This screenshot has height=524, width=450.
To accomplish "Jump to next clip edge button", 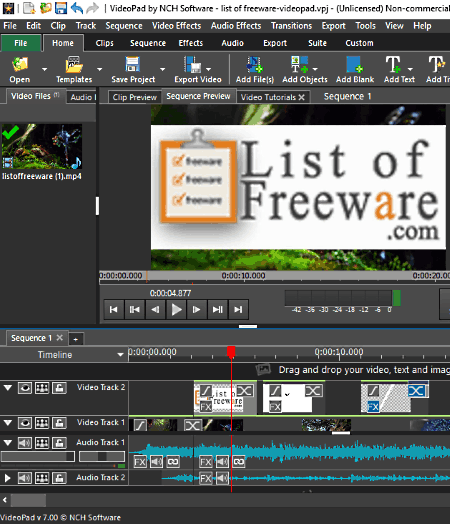I will [x=217, y=310].
